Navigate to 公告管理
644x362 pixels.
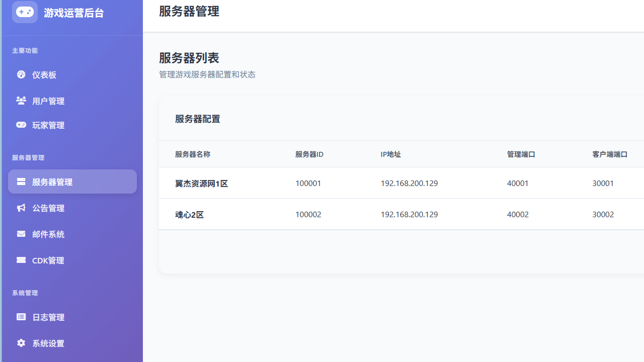(x=48, y=208)
